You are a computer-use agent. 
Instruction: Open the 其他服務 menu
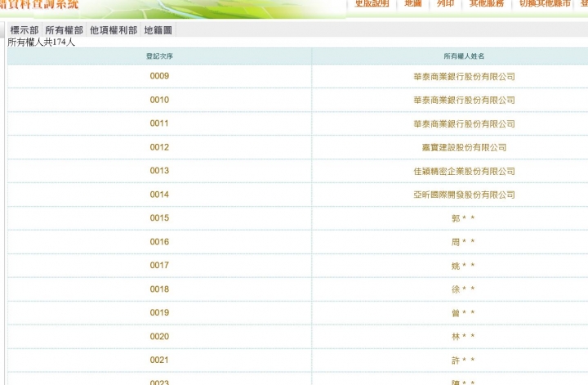487,3
